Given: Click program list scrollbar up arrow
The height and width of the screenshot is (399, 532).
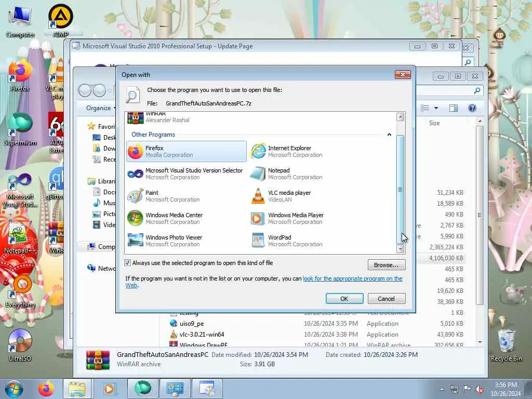Looking at the screenshot, I should point(401,117).
